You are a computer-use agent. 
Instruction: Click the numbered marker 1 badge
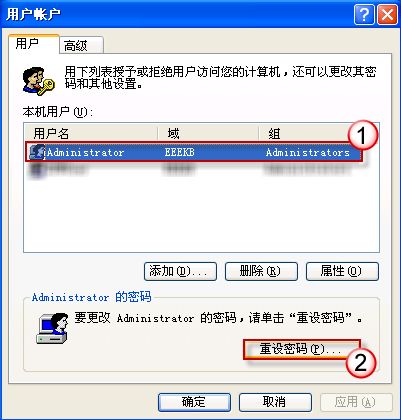click(363, 135)
